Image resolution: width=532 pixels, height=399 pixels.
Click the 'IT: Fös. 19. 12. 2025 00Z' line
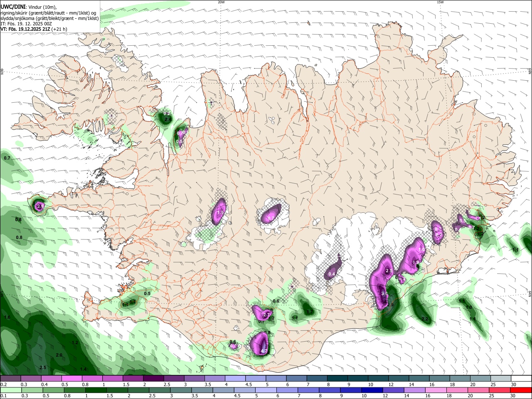[x=26, y=24]
